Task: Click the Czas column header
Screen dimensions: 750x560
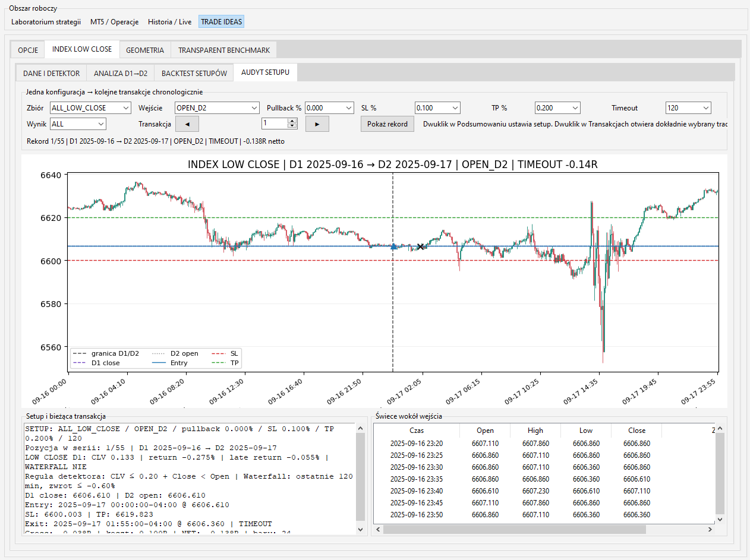Action: pyautogui.click(x=417, y=431)
